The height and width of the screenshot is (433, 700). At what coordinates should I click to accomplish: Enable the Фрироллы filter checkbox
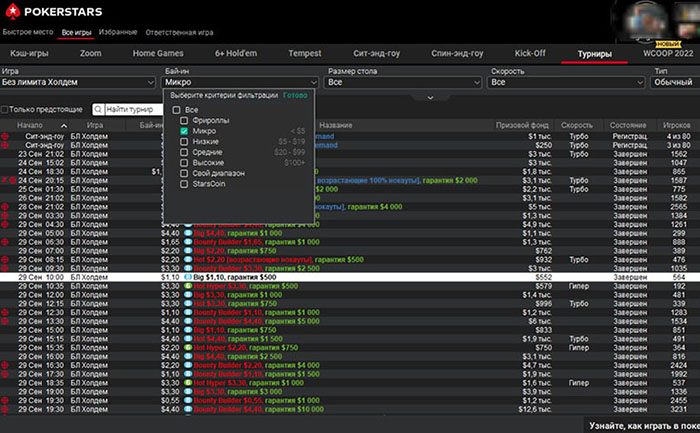[x=184, y=121]
